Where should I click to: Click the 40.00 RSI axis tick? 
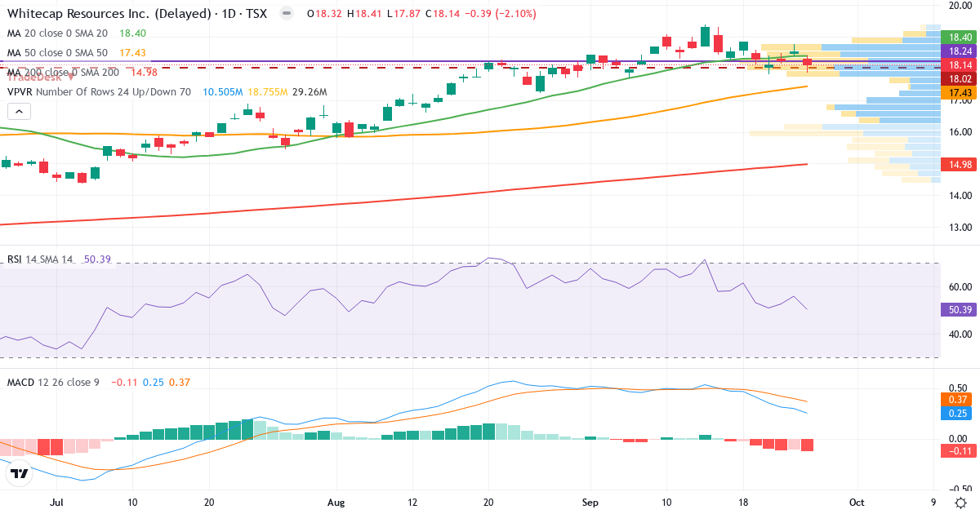click(x=959, y=335)
